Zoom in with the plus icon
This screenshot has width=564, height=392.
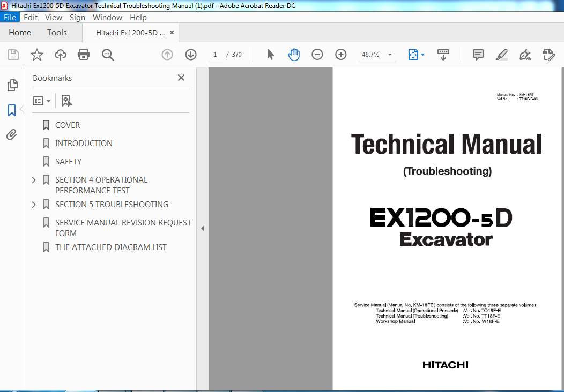tap(340, 55)
